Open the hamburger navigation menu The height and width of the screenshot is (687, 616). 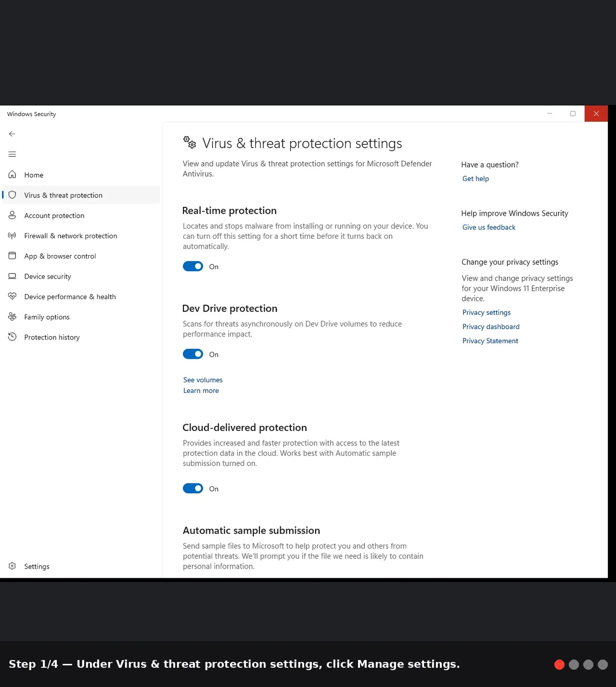(x=12, y=154)
